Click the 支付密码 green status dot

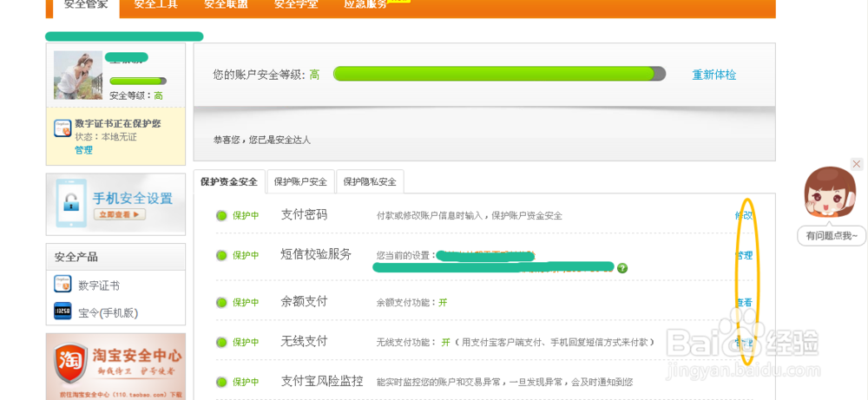point(221,216)
